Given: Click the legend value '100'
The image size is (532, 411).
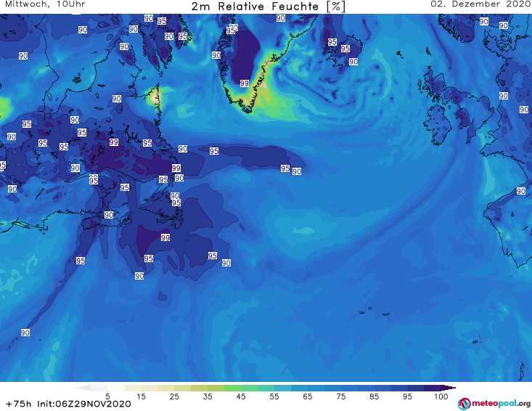Looking at the screenshot, I should (441, 396).
